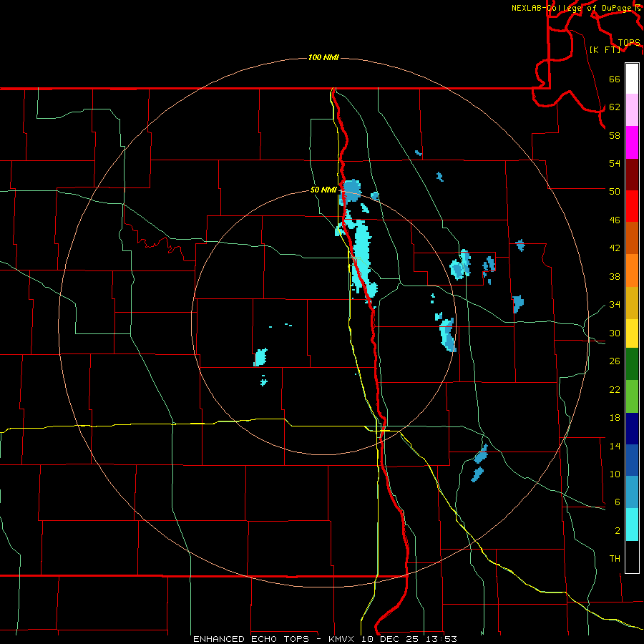
Task: Select the legend value 62
Action: pos(615,107)
